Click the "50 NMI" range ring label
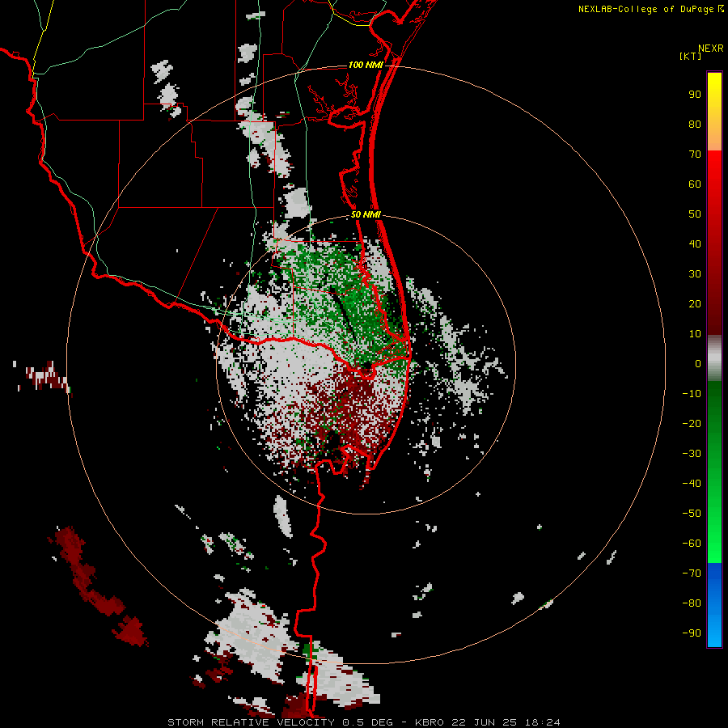The width and height of the screenshot is (728, 728). [366, 214]
